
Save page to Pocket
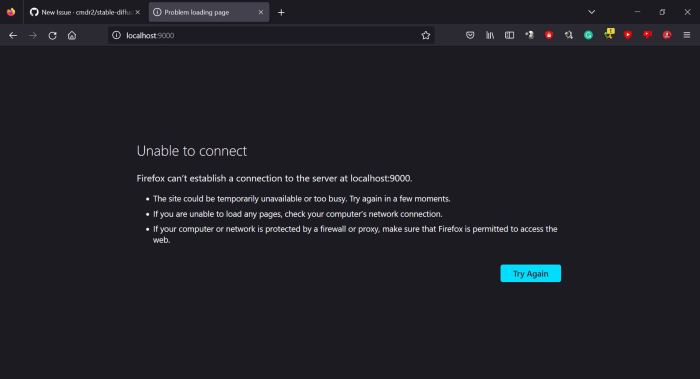pyautogui.click(x=470, y=35)
